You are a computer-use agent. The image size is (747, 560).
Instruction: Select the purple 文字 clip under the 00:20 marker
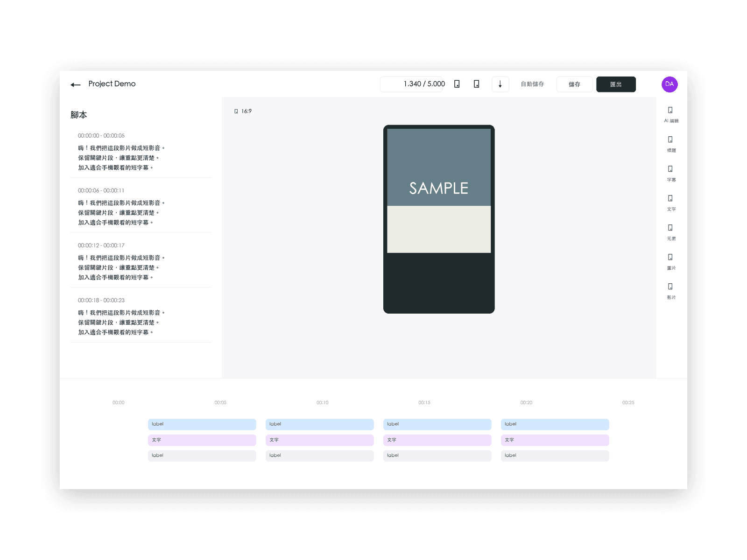[555, 440]
